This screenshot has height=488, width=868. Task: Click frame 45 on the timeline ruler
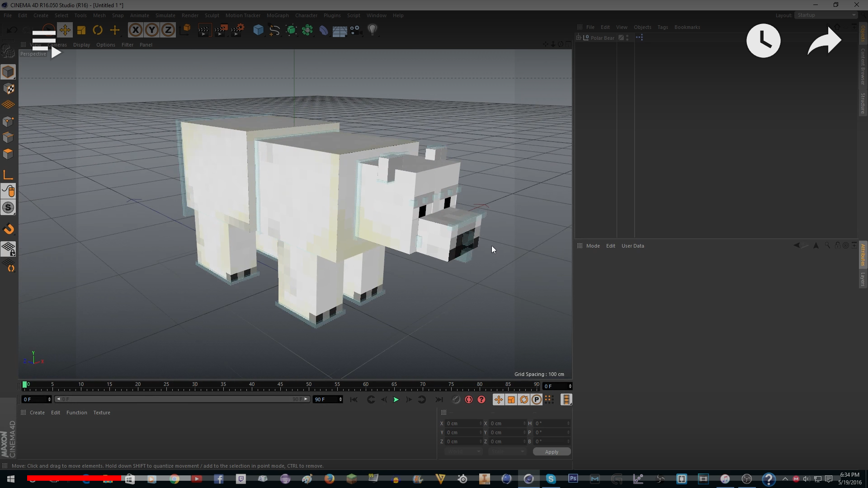point(280,385)
